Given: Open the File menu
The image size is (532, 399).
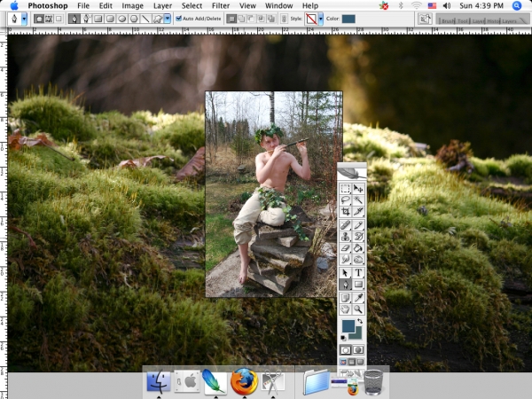Looking at the screenshot, I should click(83, 6).
